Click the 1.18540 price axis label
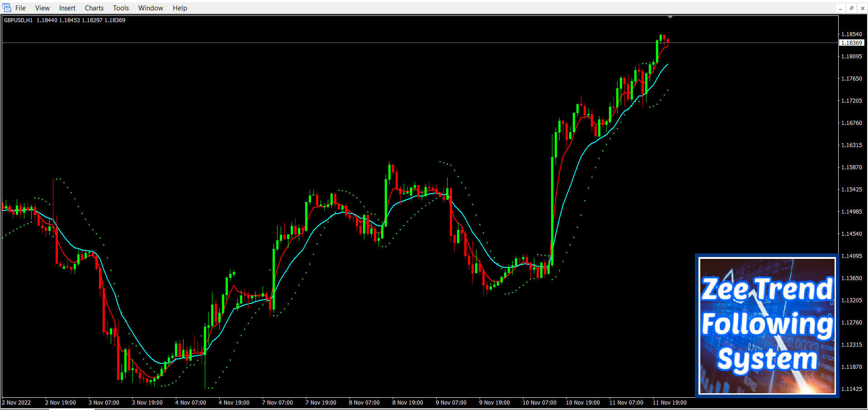The width and height of the screenshot is (868, 410). pos(851,34)
